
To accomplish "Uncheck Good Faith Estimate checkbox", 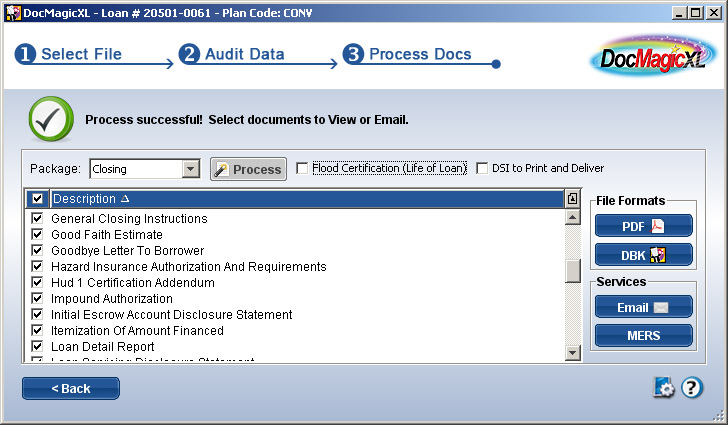I will tap(37, 234).
